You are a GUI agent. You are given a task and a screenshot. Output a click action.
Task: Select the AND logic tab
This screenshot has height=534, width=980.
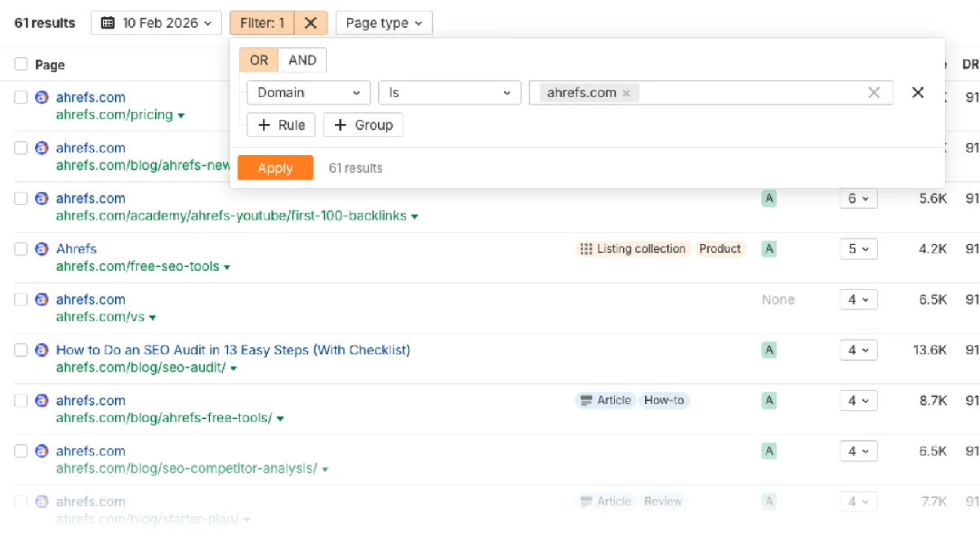click(x=302, y=60)
